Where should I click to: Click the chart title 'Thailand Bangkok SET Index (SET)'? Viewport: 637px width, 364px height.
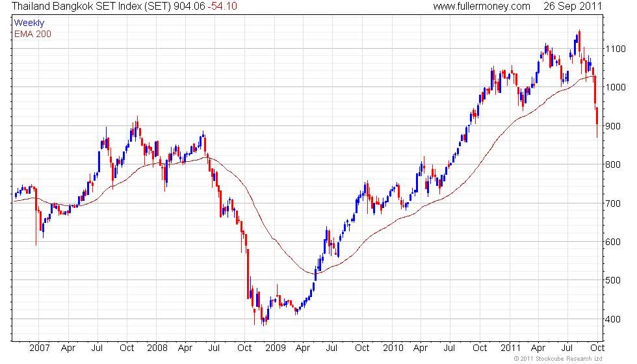pos(91,6)
